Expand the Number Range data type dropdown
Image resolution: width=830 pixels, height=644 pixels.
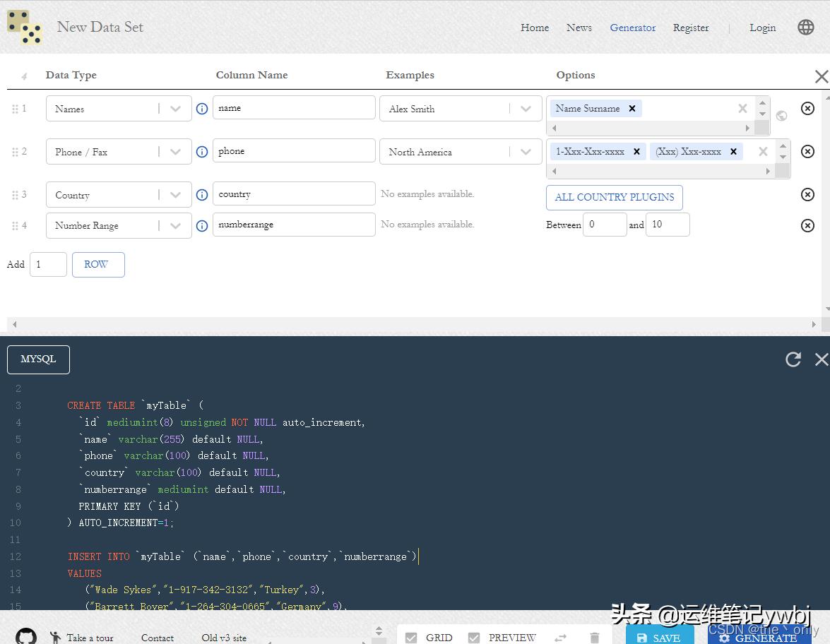176,226
